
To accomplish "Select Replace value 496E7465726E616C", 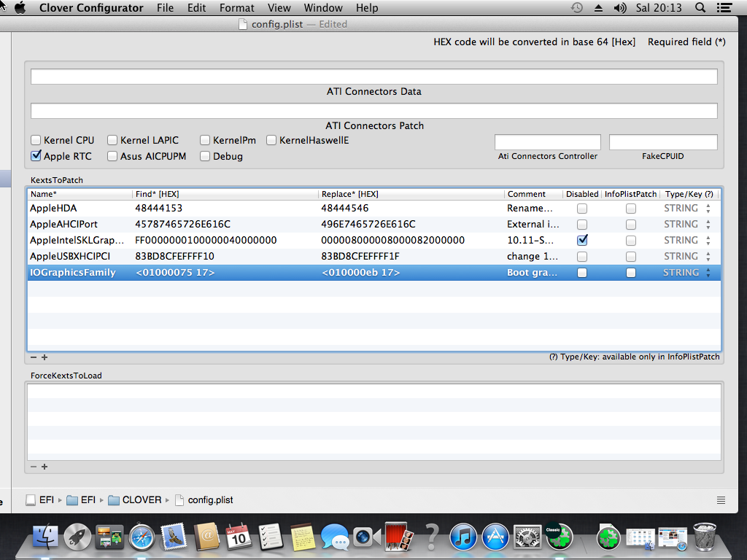I will click(x=368, y=225).
